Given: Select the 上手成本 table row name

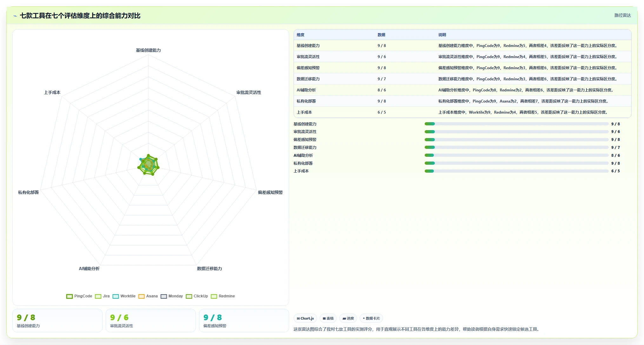Looking at the screenshot, I should pos(304,112).
